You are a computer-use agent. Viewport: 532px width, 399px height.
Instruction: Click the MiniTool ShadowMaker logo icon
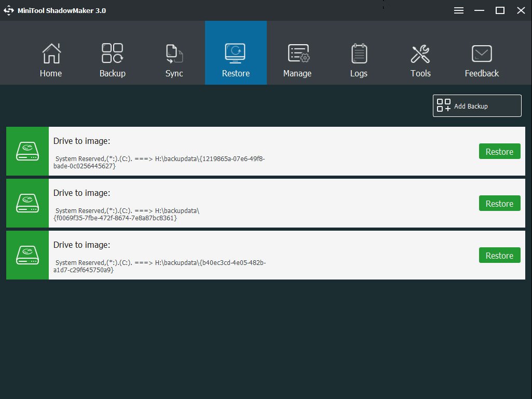[x=8, y=10]
